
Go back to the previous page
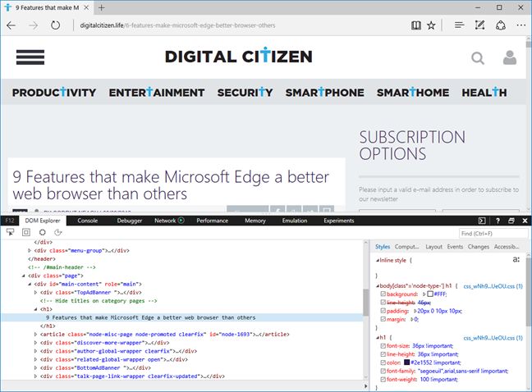[11, 25]
